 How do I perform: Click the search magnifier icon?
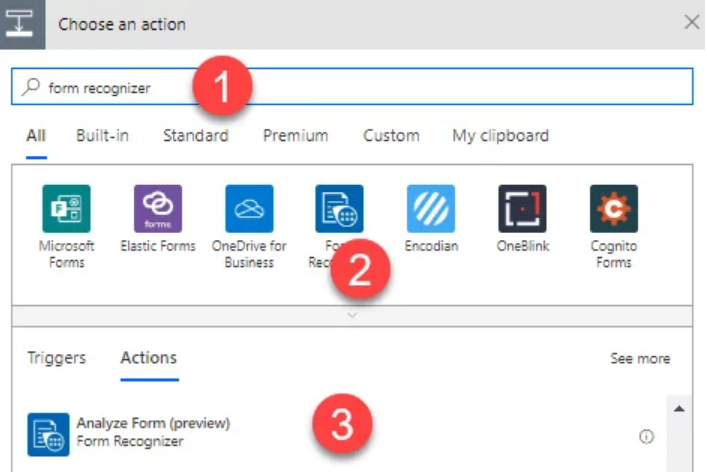click(x=31, y=87)
